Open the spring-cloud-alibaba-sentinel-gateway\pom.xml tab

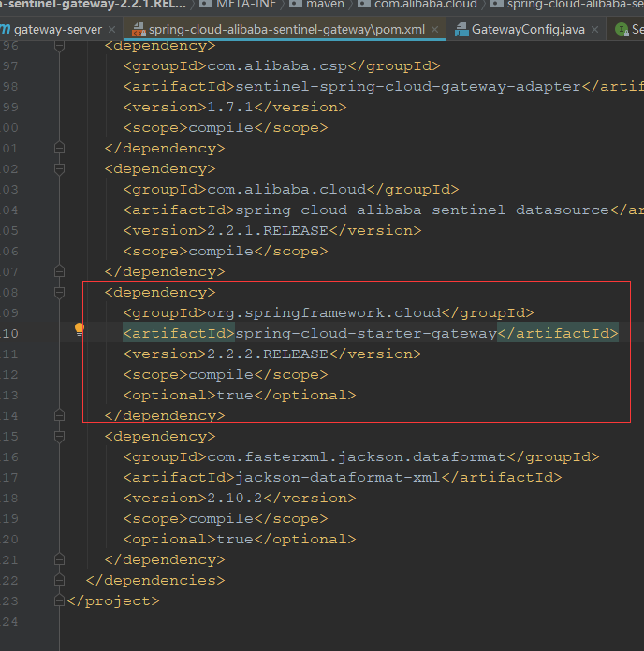click(x=286, y=30)
